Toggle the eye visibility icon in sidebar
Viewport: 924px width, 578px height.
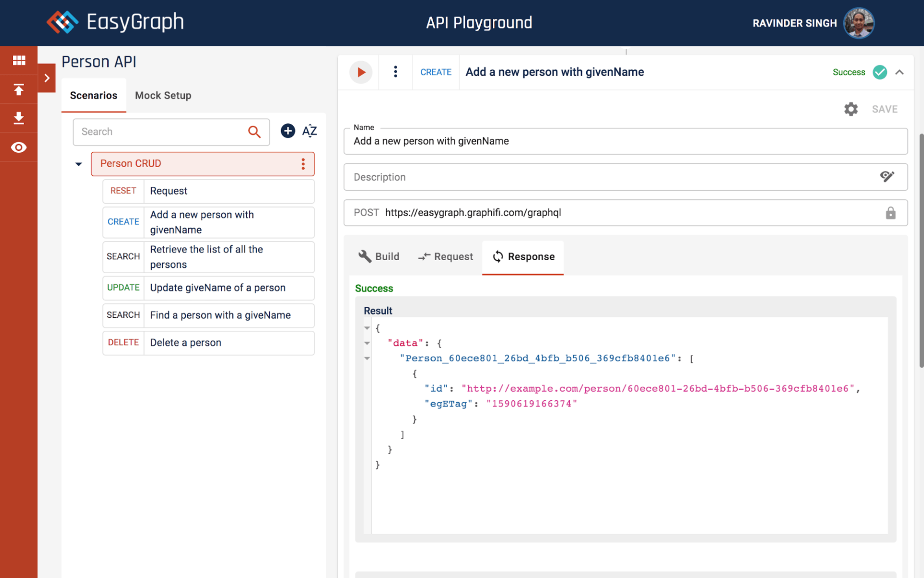coord(19,147)
